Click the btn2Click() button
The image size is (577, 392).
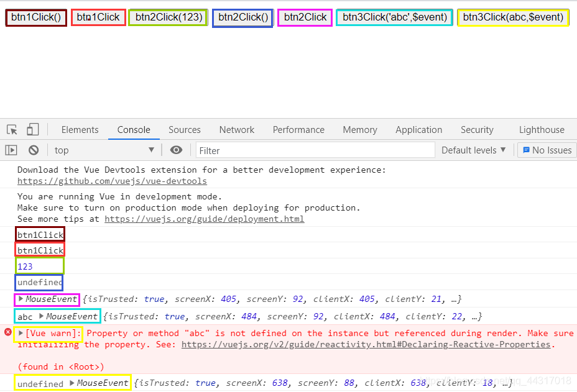tap(243, 17)
